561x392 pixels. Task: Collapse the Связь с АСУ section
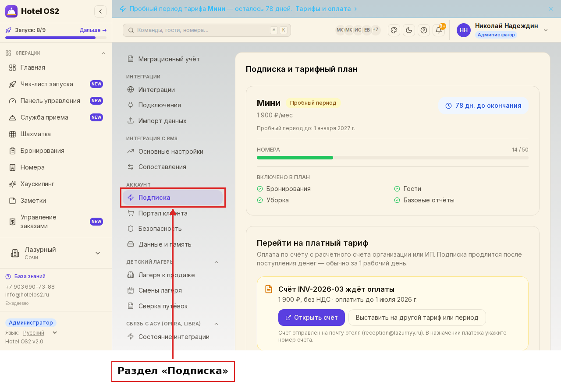(216, 324)
